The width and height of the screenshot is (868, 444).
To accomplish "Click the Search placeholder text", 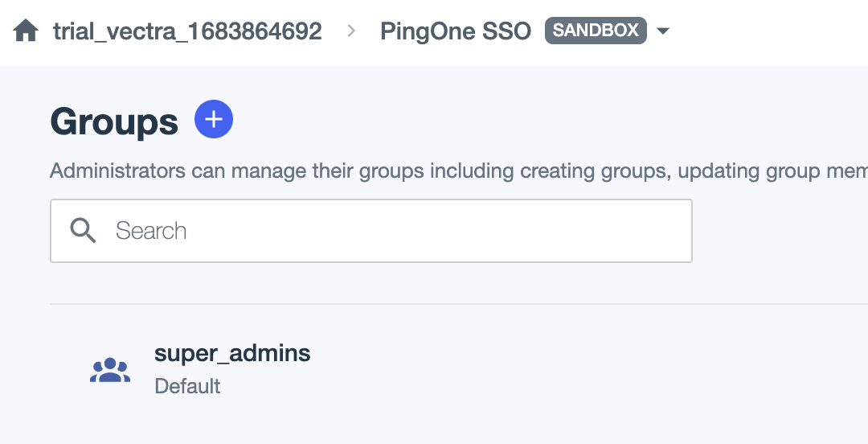I will [x=151, y=231].
